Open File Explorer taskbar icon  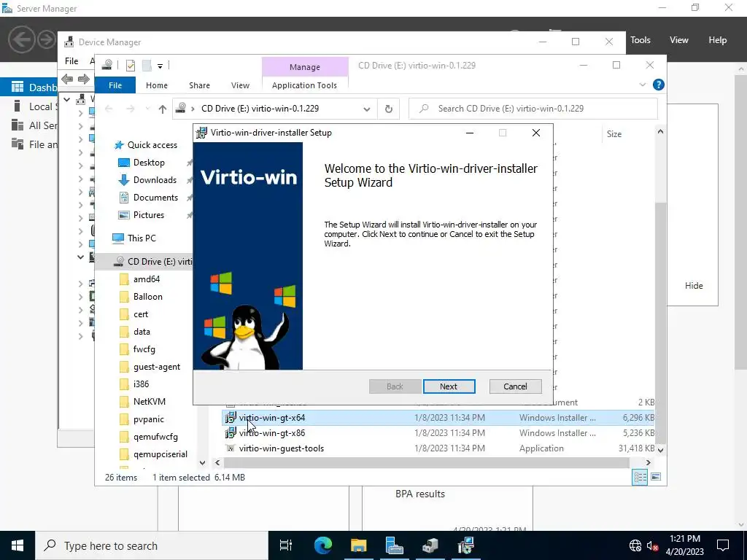click(358, 545)
